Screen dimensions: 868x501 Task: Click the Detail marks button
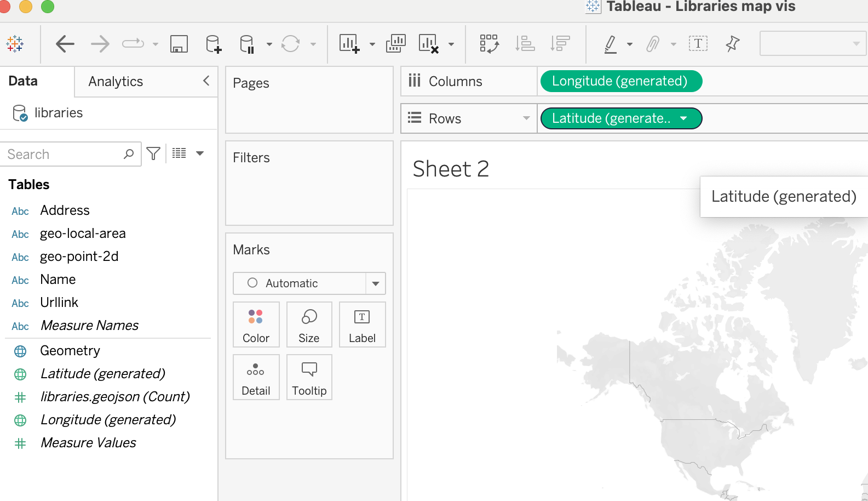click(x=256, y=378)
